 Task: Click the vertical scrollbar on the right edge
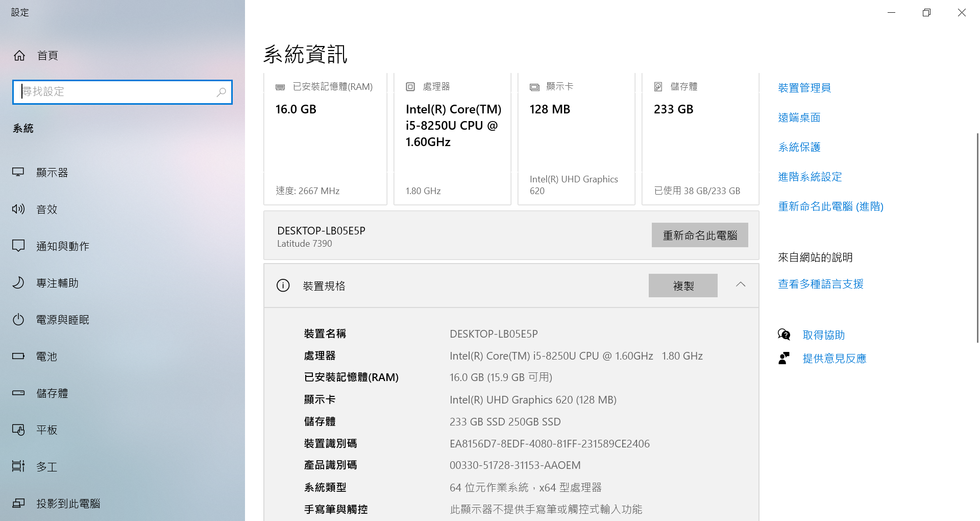(977, 238)
